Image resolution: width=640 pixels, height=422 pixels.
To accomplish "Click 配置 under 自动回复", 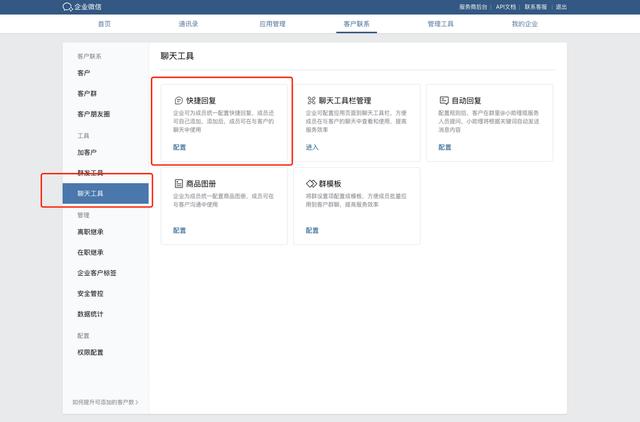I will [444, 147].
